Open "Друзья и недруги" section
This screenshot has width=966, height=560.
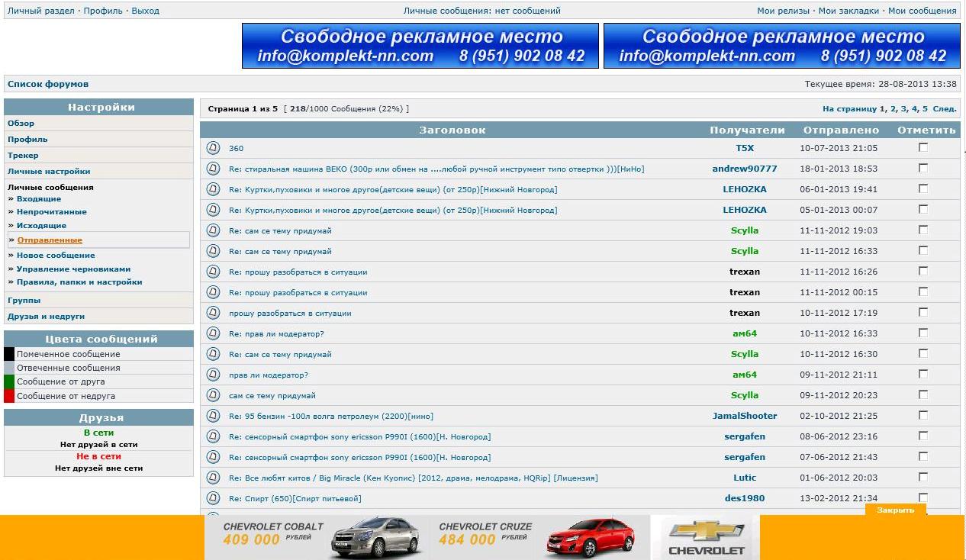pos(46,316)
